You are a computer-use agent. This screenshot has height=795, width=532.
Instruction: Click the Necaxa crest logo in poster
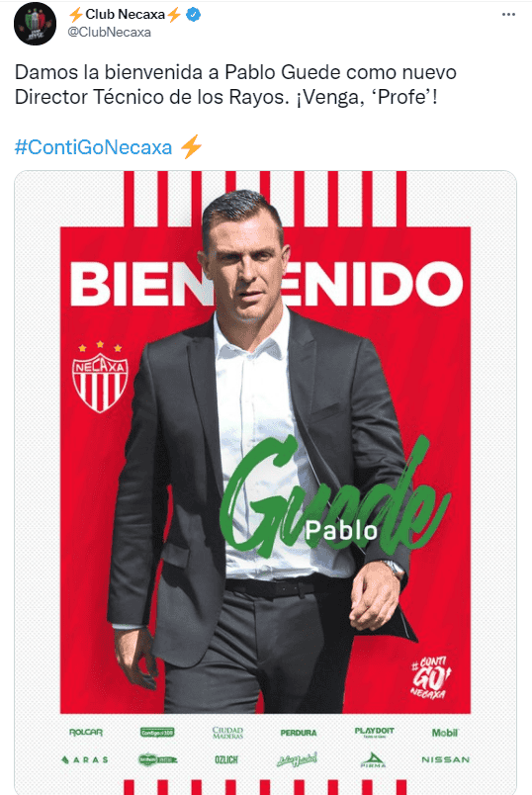click(100, 377)
